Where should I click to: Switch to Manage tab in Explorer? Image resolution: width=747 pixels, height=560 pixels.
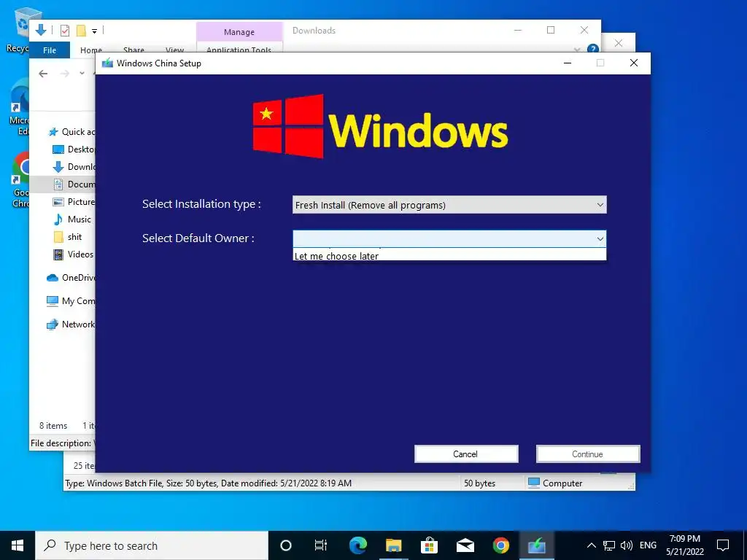(x=239, y=32)
